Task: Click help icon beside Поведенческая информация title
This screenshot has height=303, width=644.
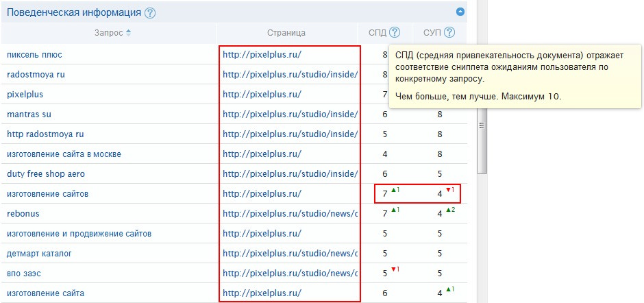Action: (x=150, y=13)
